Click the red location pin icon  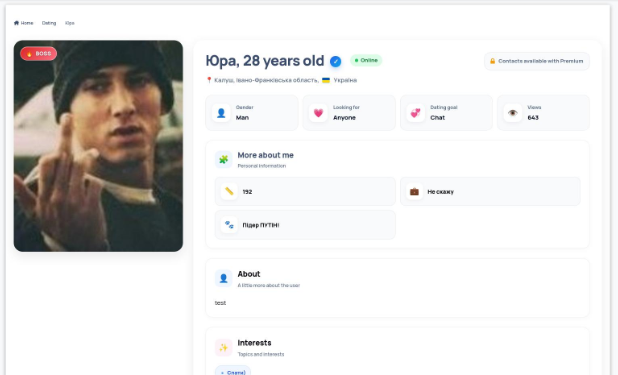[209, 80]
